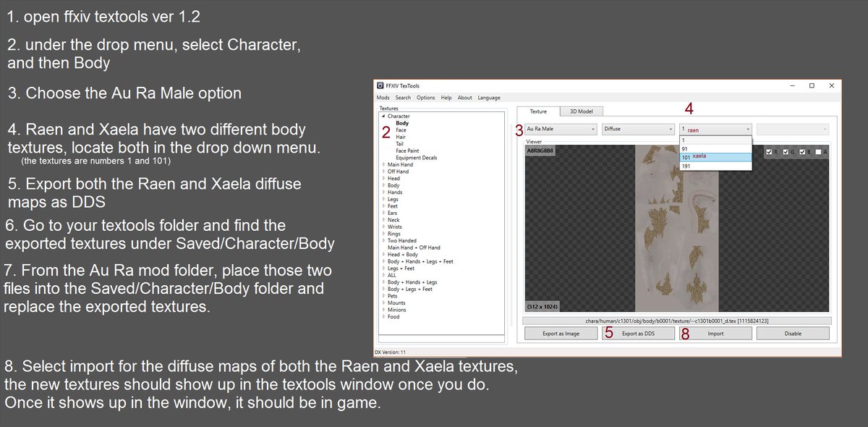Enable the A alpha channel checkbox
868x427 pixels.
(817, 152)
